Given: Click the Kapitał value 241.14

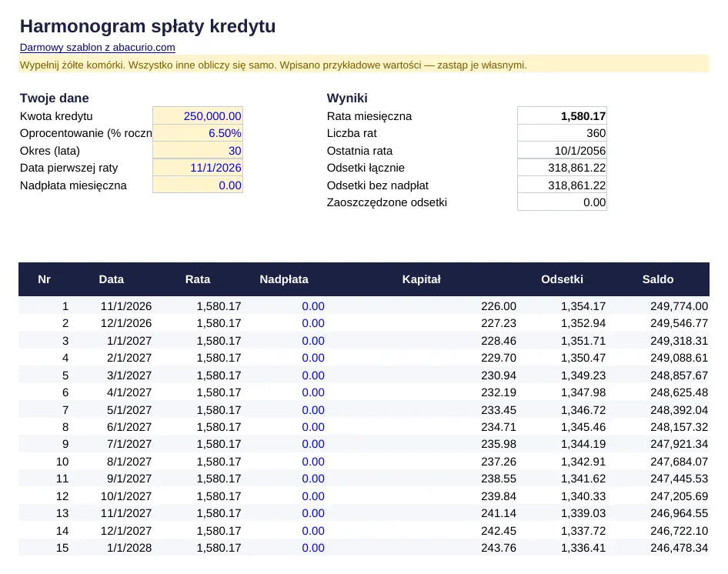Looking at the screenshot, I should click(x=499, y=513).
